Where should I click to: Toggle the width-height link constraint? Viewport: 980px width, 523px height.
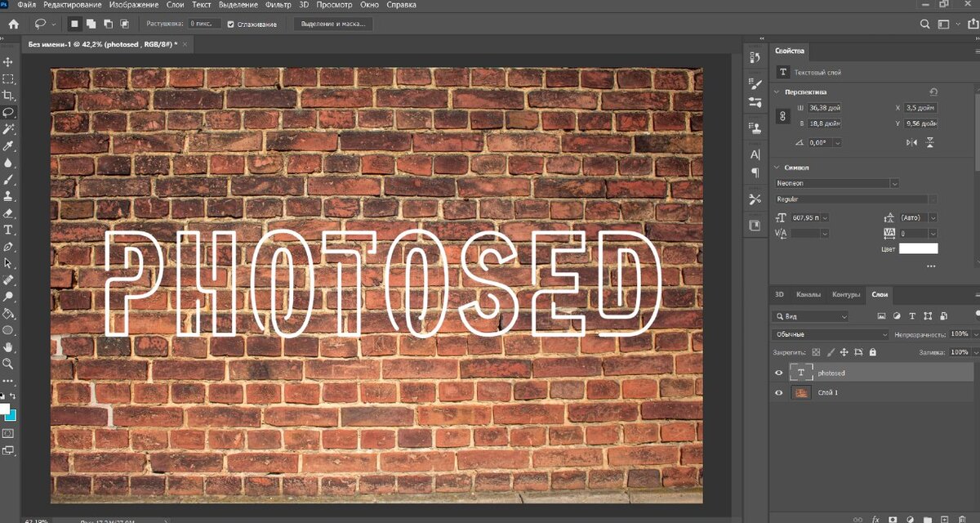pos(781,116)
